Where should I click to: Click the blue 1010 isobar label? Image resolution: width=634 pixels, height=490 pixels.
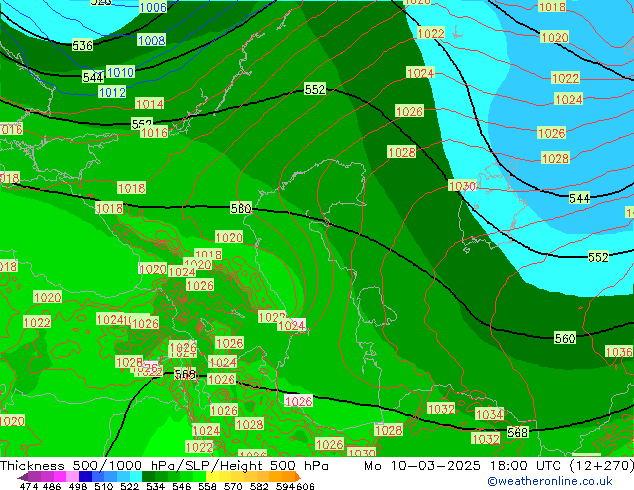(x=120, y=72)
